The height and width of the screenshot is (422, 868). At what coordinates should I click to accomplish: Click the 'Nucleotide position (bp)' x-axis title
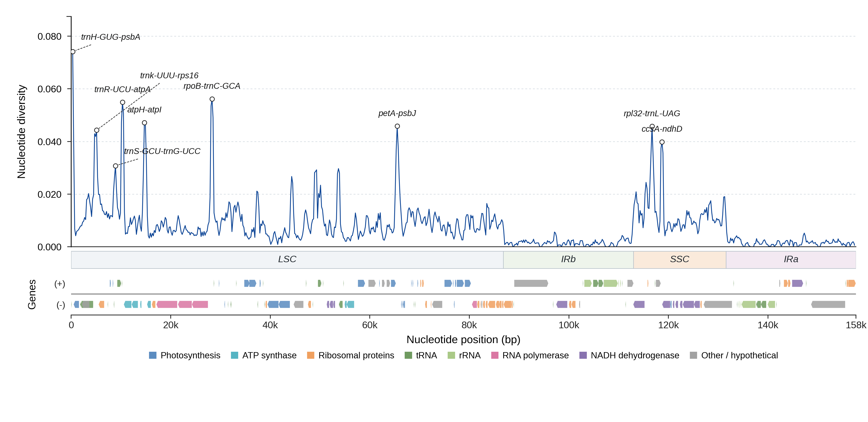(463, 339)
